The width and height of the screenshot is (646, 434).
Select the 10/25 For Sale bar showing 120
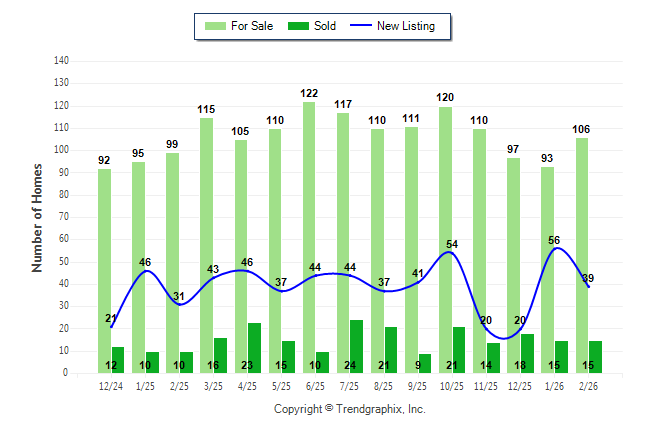click(x=445, y=239)
